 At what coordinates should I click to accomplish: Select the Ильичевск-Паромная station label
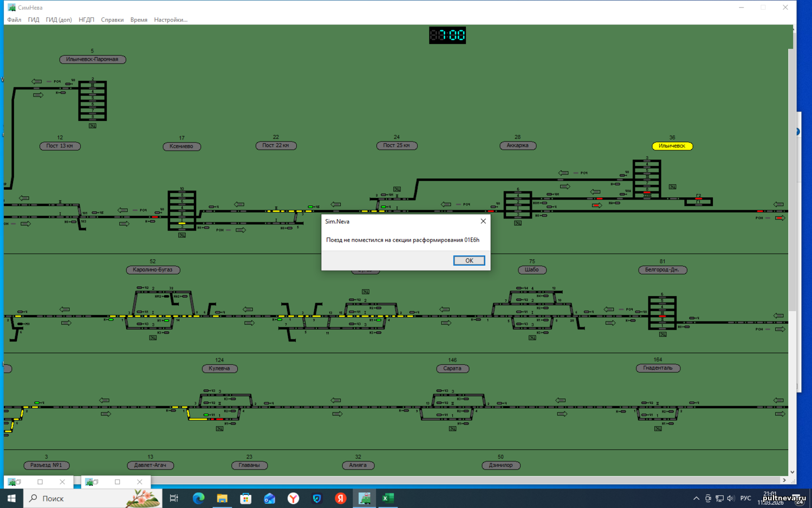click(92, 60)
